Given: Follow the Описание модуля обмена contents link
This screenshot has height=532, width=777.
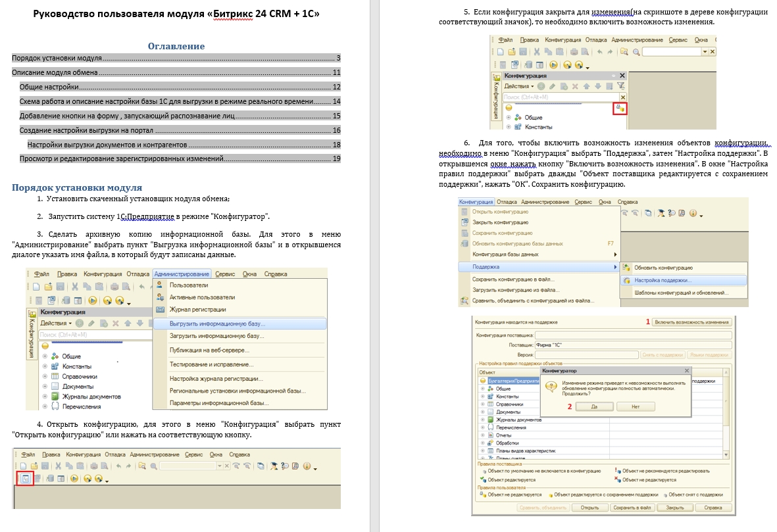Looking at the screenshot, I should click(x=176, y=72).
